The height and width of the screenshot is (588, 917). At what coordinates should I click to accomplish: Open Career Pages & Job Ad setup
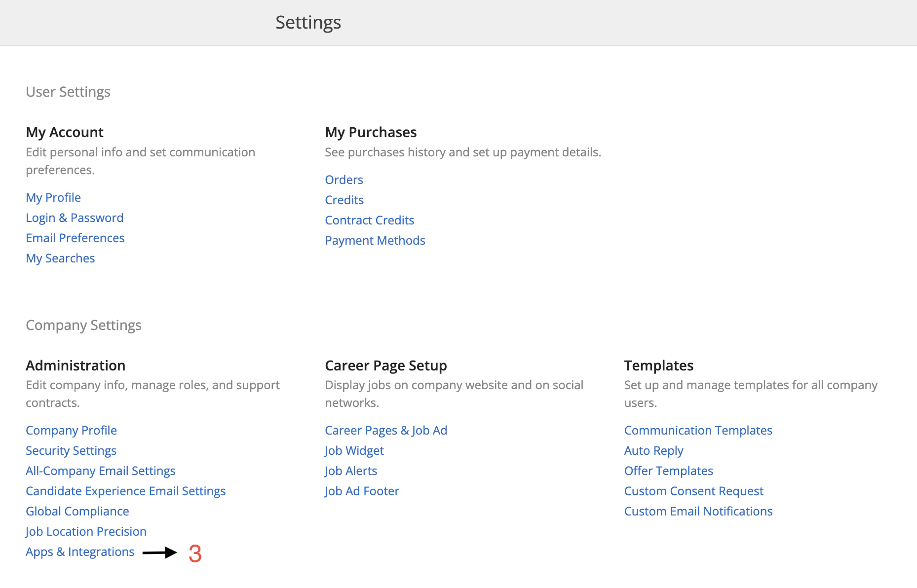pyautogui.click(x=386, y=430)
